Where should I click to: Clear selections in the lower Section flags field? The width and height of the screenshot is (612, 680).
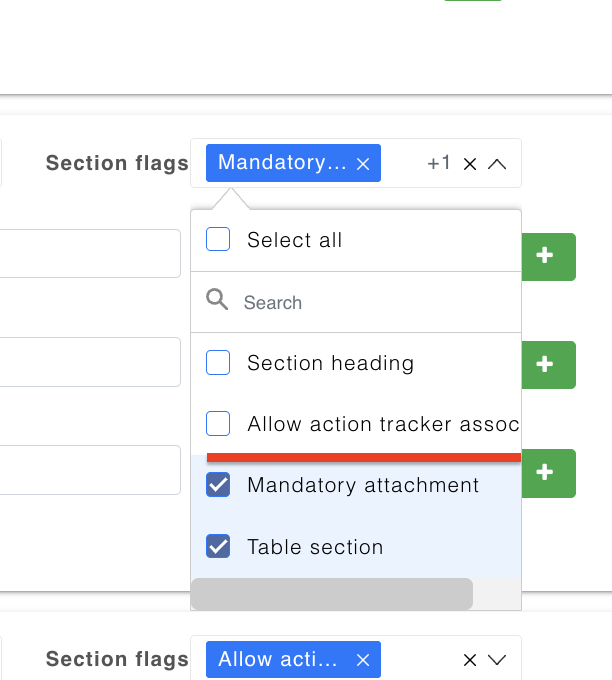click(470, 660)
